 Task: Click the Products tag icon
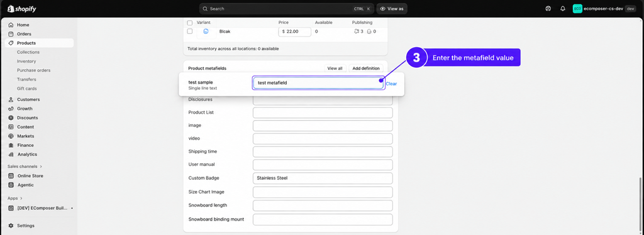click(11, 43)
